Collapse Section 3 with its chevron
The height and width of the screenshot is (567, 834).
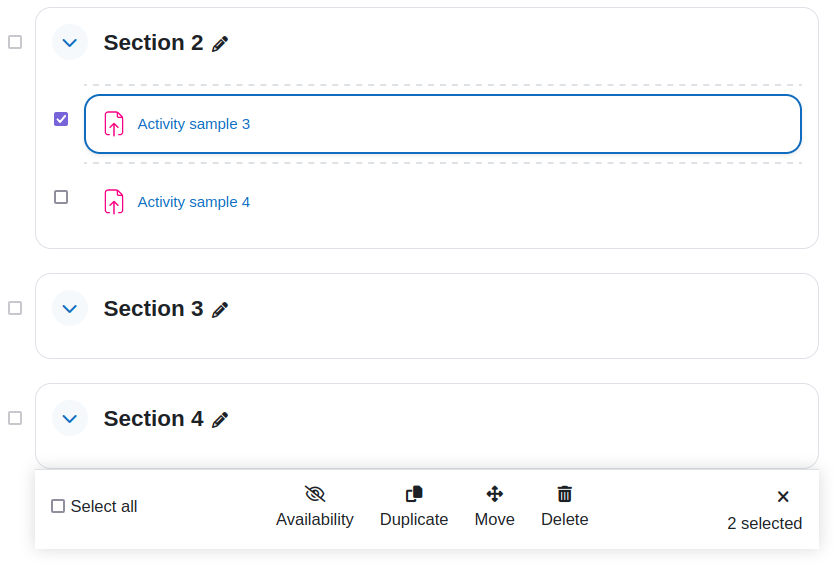[x=70, y=308]
